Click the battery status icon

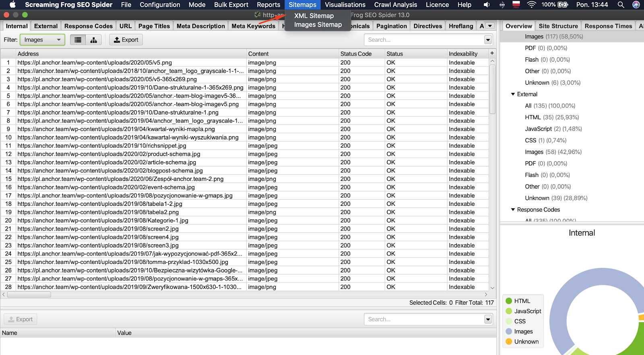(563, 5)
